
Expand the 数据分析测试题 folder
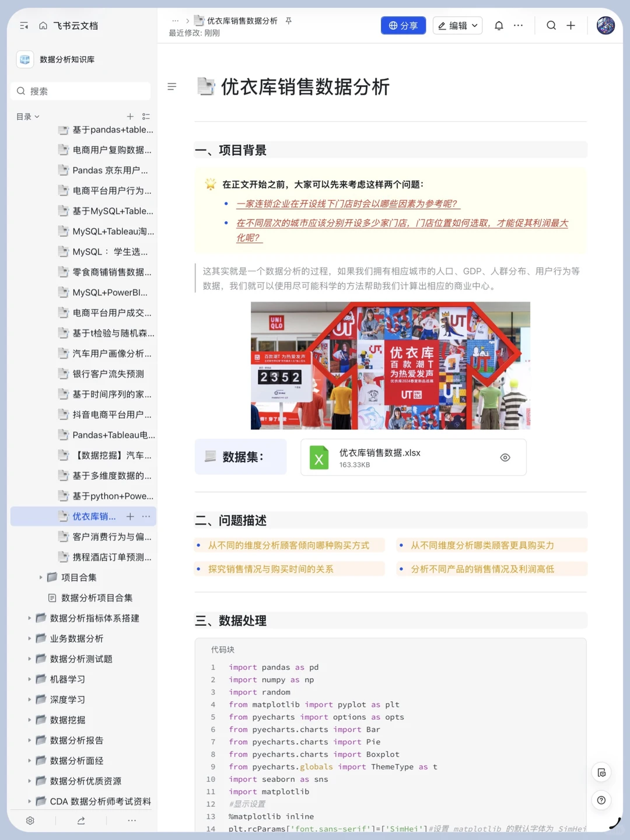(x=30, y=659)
